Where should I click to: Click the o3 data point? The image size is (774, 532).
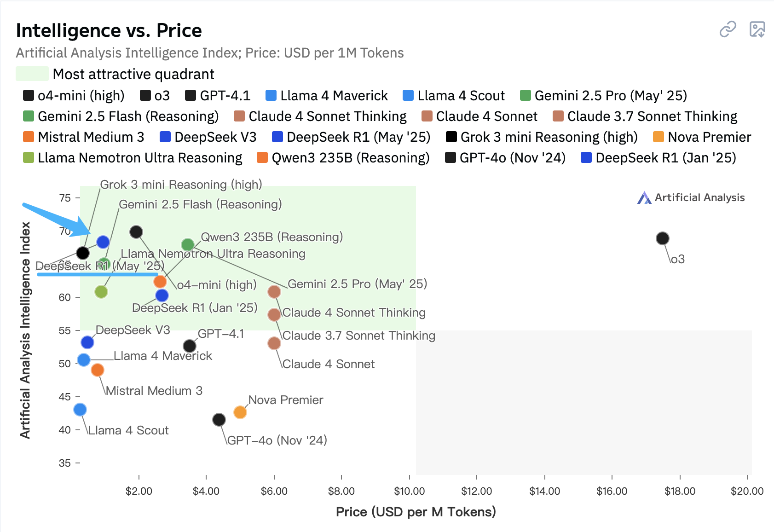[662, 238]
